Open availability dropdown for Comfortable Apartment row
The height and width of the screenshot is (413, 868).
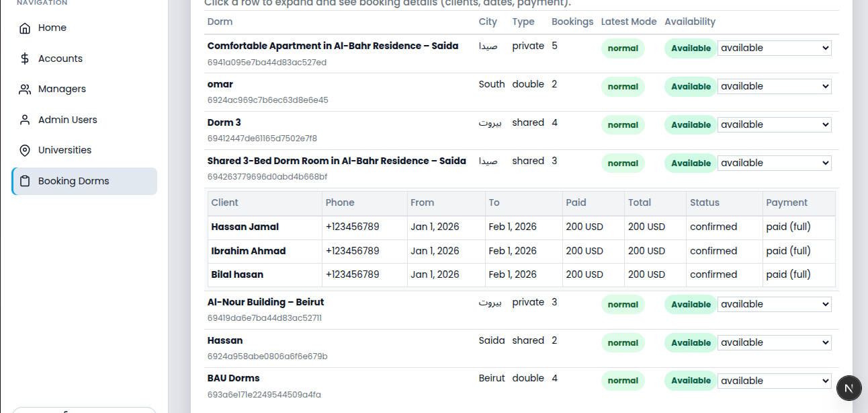click(x=774, y=48)
